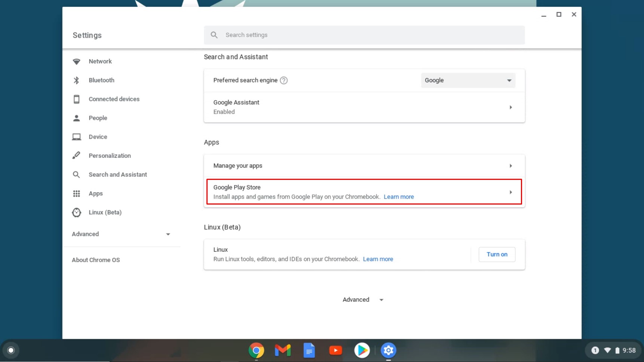
Task: Expand Advanced section in sidebar
Action: 121,234
